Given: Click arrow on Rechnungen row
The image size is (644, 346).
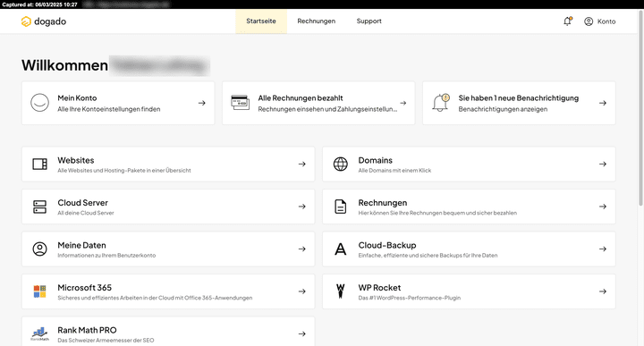Looking at the screenshot, I should pyautogui.click(x=603, y=207).
